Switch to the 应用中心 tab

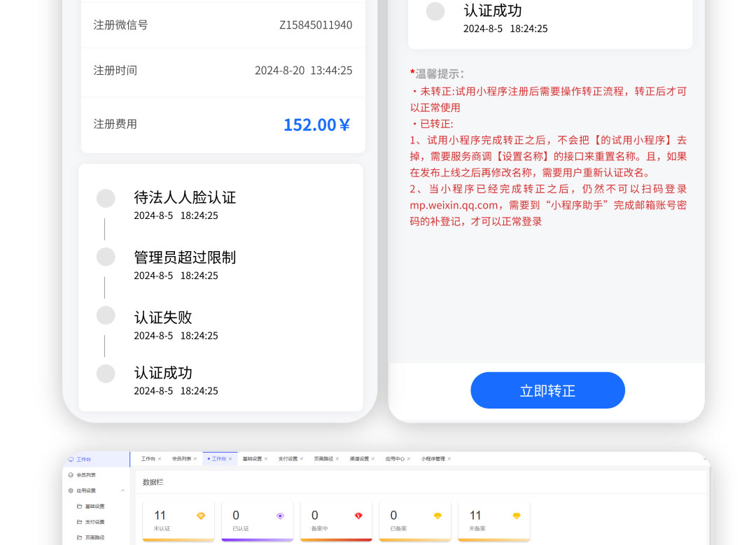click(394, 459)
